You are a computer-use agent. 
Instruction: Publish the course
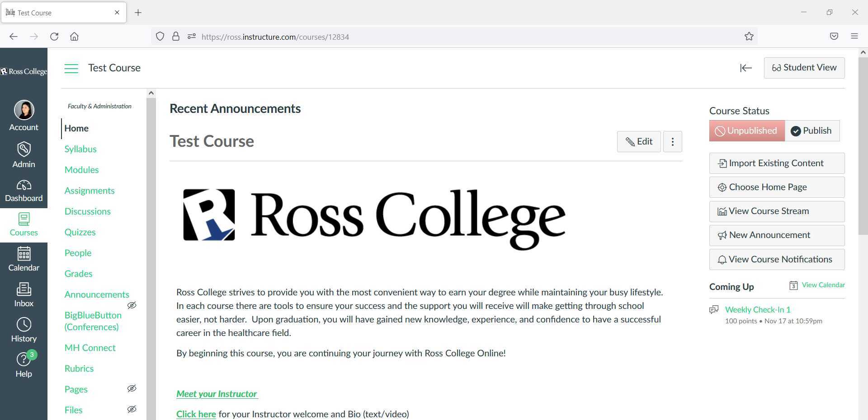click(811, 131)
